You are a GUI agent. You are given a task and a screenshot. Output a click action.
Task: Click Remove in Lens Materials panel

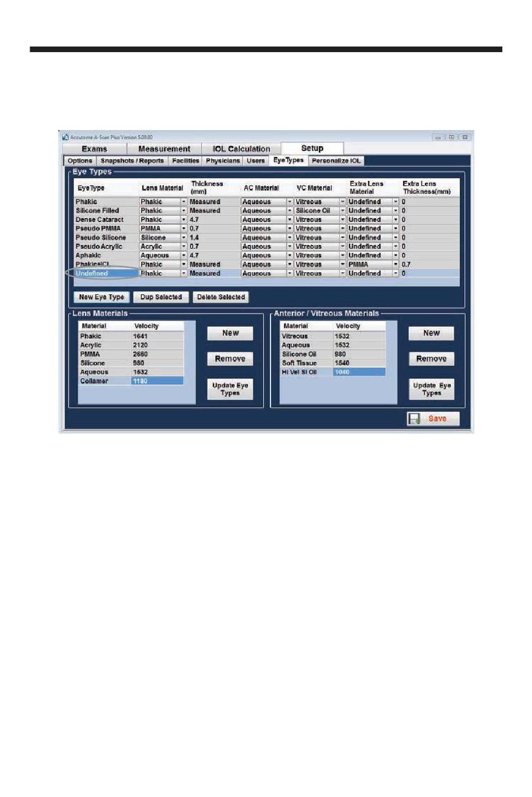click(230, 359)
